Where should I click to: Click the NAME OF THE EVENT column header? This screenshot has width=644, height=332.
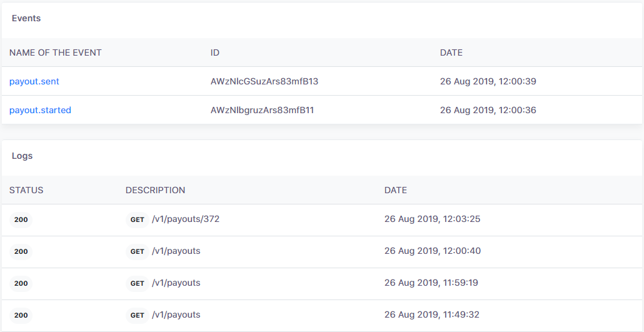56,53
